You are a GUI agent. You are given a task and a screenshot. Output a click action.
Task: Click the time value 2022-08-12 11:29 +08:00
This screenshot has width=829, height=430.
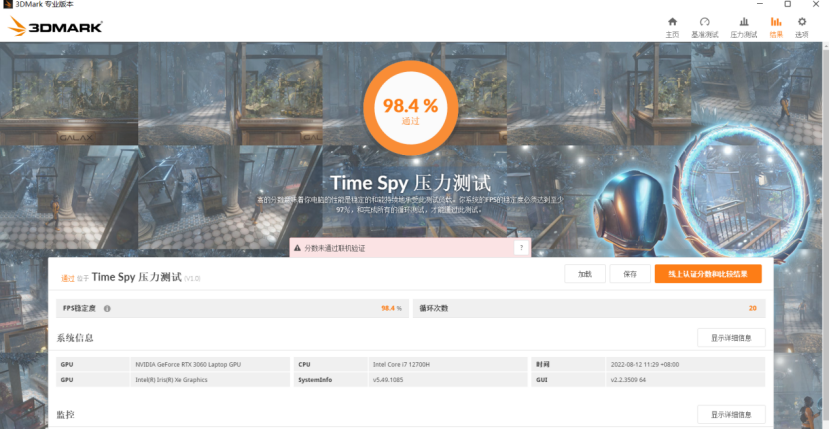[644, 364]
